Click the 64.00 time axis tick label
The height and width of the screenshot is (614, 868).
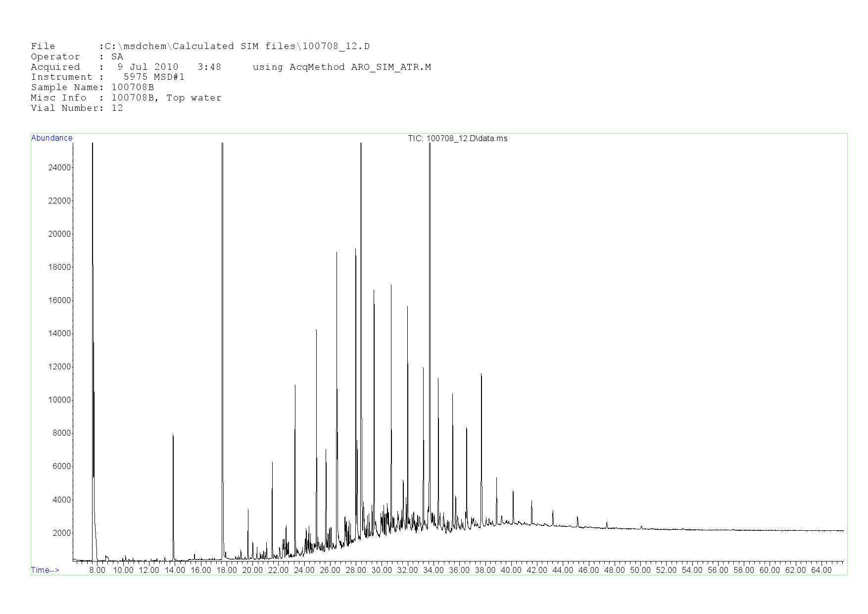pyautogui.click(x=821, y=570)
